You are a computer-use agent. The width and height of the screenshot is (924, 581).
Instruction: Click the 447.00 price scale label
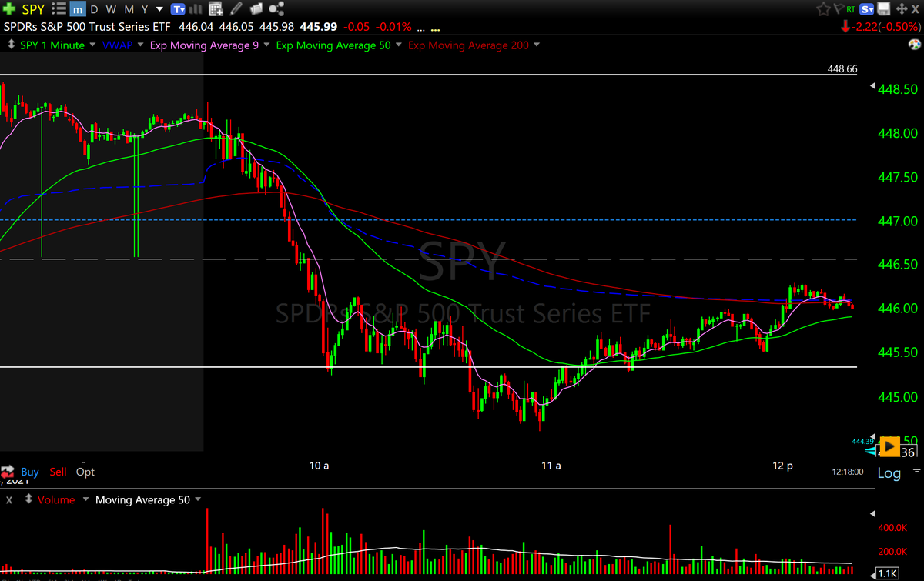click(x=898, y=221)
